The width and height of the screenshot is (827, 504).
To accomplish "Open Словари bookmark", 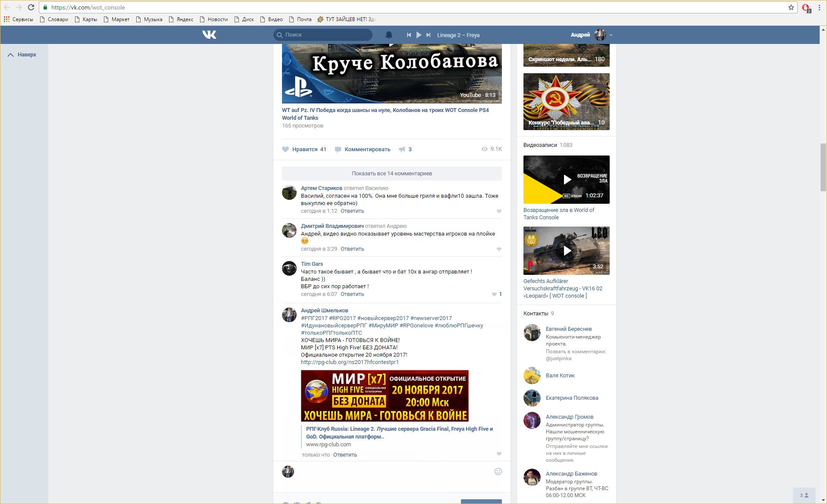I will (54, 19).
